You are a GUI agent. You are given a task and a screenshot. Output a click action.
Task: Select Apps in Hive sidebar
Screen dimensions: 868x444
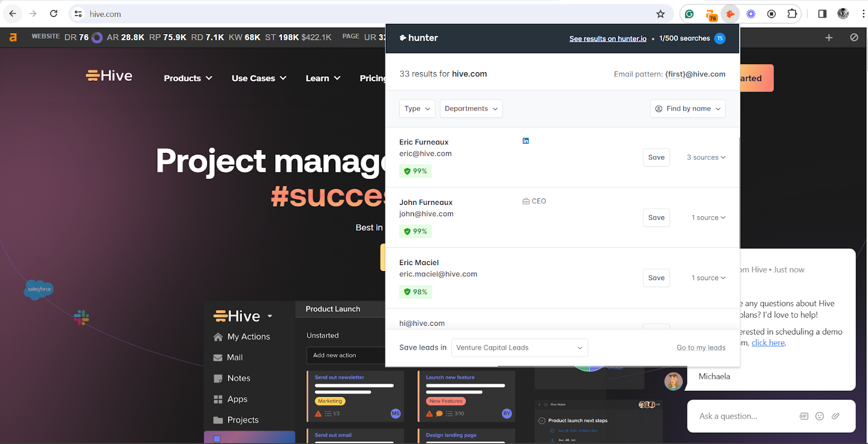(231, 399)
